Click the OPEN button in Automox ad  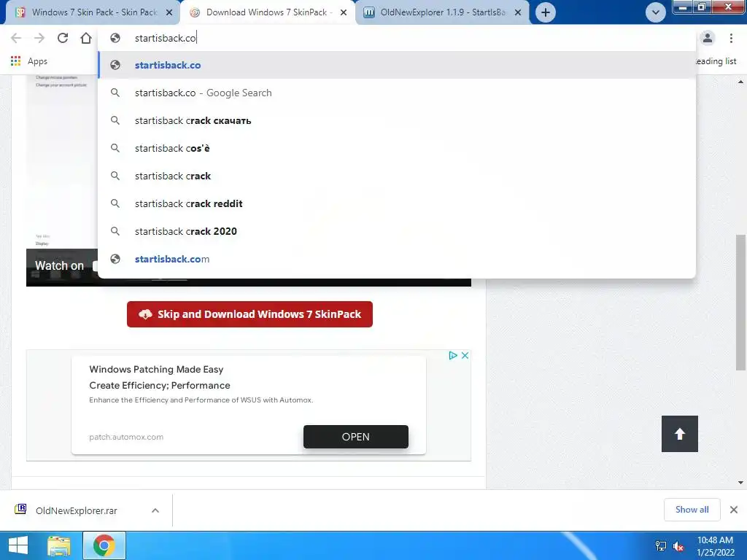pos(356,437)
